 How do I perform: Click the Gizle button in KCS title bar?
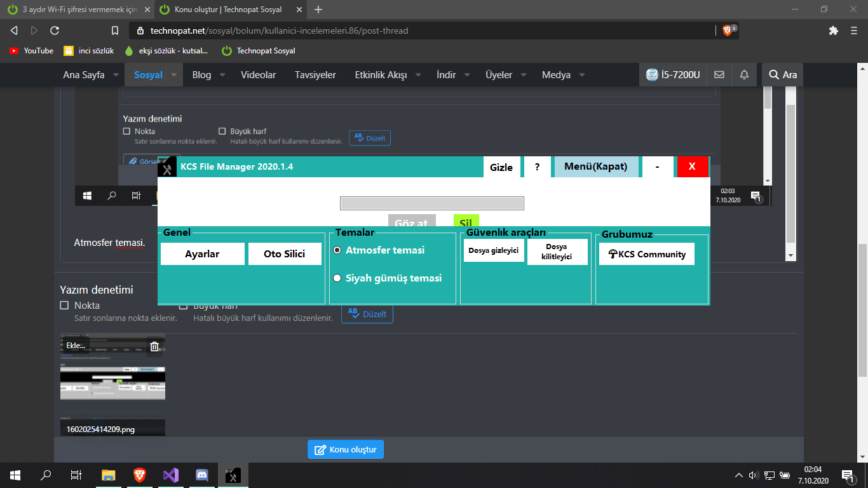[501, 167]
